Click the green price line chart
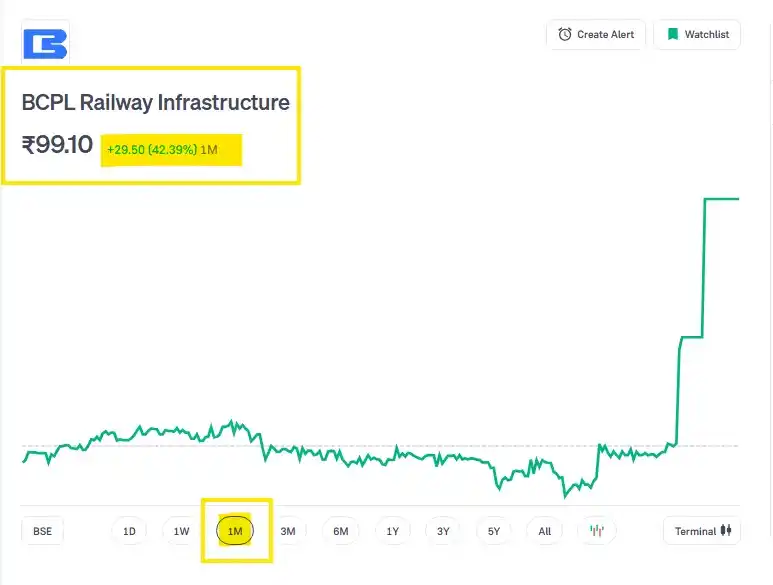773x585 pixels. (381, 347)
